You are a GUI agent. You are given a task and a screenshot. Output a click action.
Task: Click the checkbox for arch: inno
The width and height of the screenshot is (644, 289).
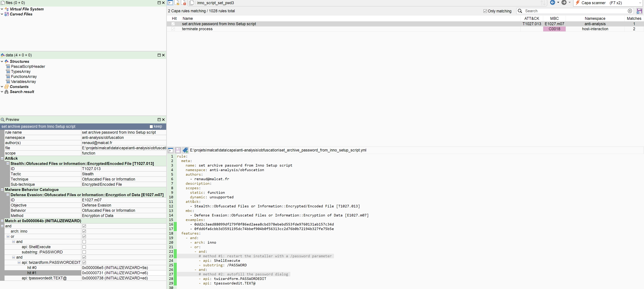point(84,231)
